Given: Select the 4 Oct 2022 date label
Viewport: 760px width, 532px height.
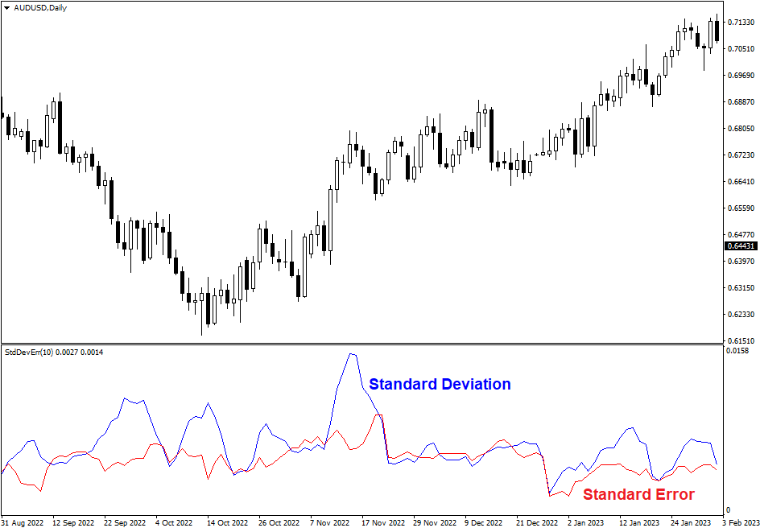Looking at the screenshot, I should [x=174, y=523].
